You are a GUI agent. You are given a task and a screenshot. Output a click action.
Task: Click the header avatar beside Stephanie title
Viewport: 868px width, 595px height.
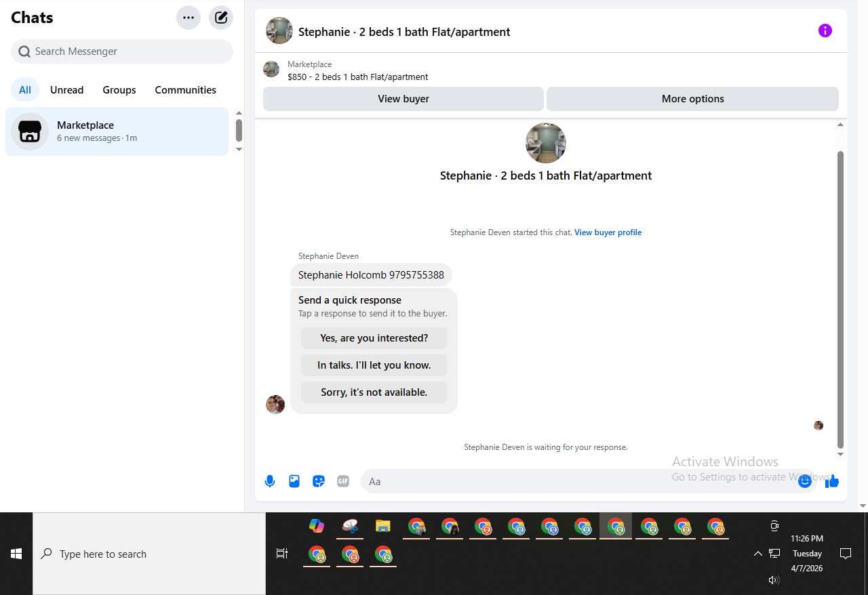tap(279, 30)
